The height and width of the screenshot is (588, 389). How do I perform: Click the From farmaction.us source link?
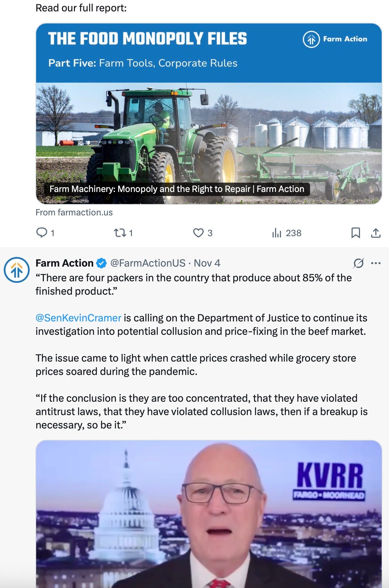click(x=74, y=212)
